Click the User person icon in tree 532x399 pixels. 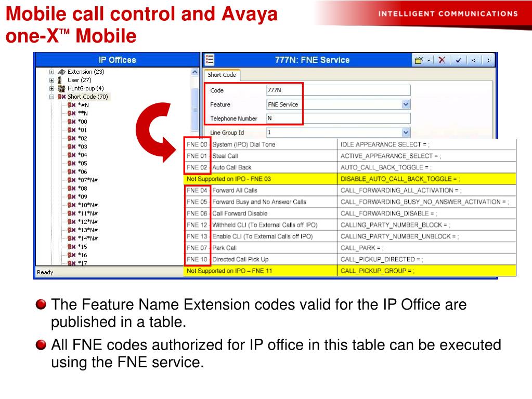60,81
